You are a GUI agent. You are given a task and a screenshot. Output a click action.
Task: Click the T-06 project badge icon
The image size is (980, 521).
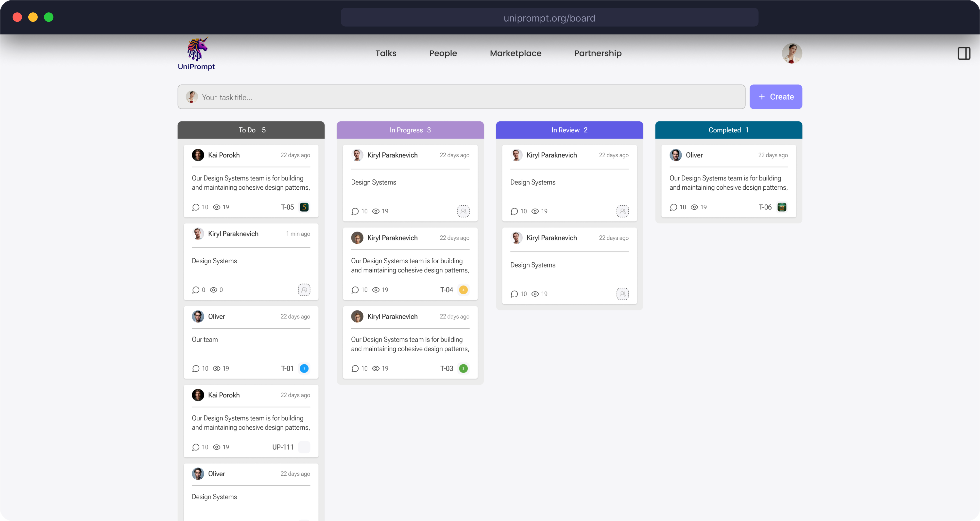point(782,207)
